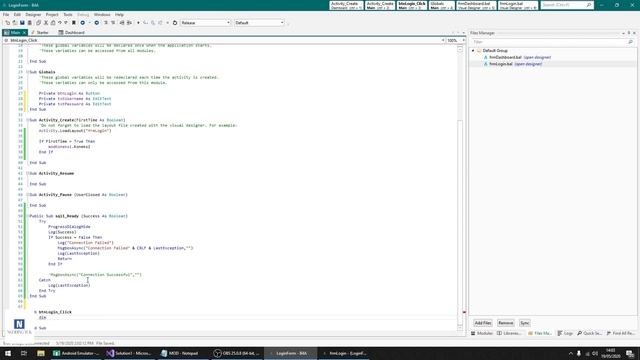
Task: Click Add Files button
Action: tap(483, 323)
